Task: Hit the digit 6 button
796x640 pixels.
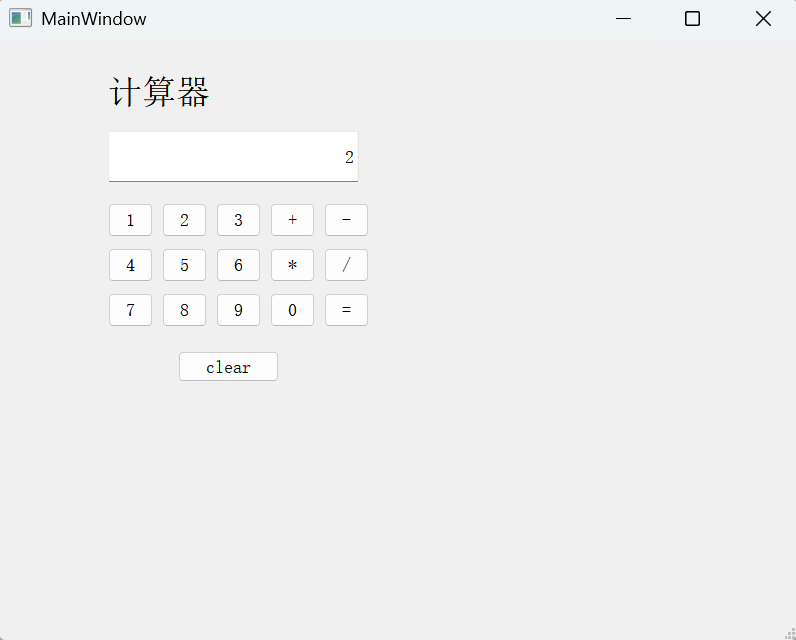Action: click(239, 265)
